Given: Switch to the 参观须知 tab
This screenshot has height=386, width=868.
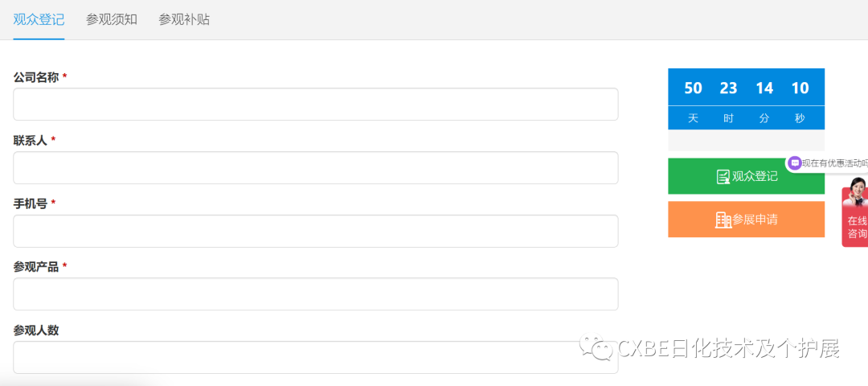Looking at the screenshot, I should 112,19.
